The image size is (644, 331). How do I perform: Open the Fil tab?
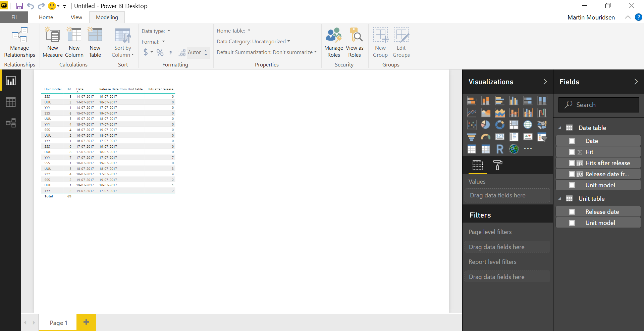point(14,17)
